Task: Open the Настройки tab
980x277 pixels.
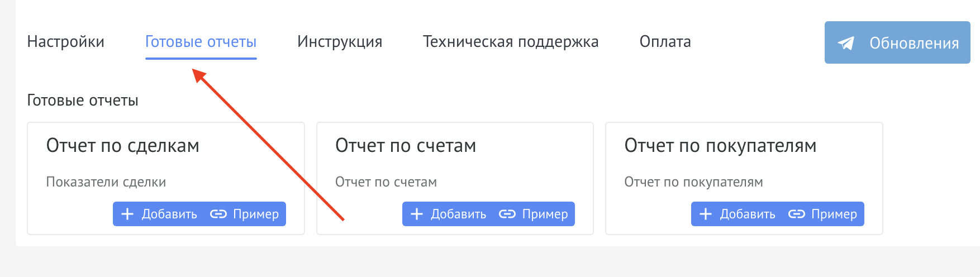Action: (65, 42)
